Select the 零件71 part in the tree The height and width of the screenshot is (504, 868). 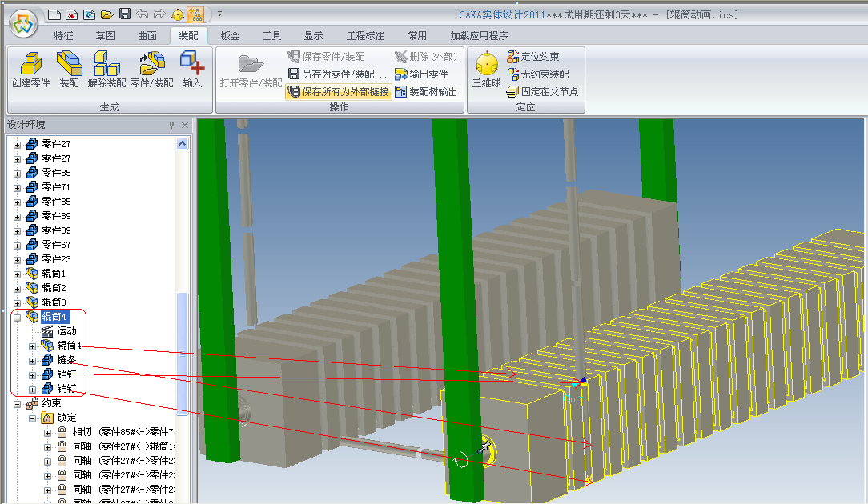(56, 187)
